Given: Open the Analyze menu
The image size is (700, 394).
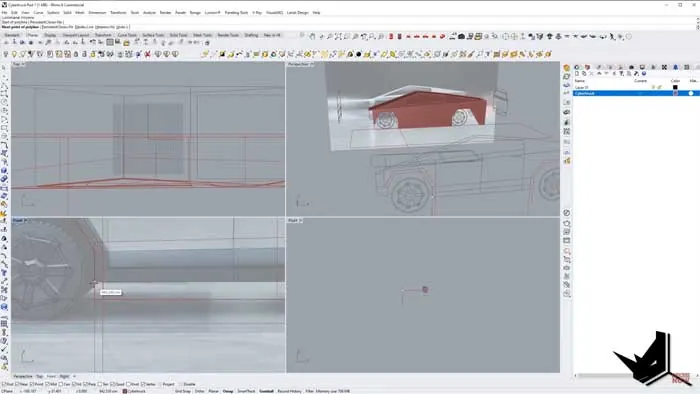Looking at the screenshot, I should (x=150, y=12).
